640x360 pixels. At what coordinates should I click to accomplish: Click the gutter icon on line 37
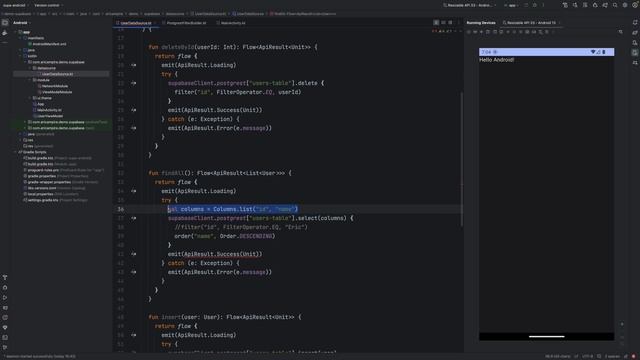tap(133, 218)
